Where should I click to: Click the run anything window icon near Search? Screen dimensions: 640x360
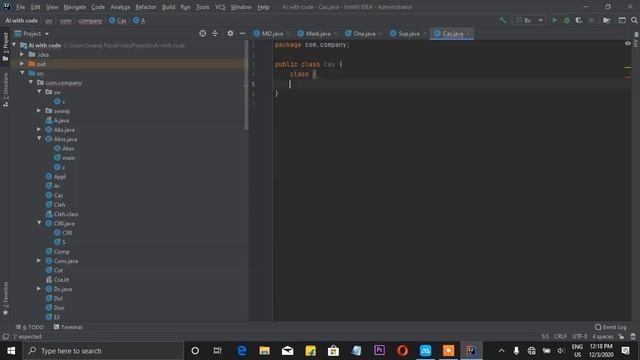click(622, 20)
